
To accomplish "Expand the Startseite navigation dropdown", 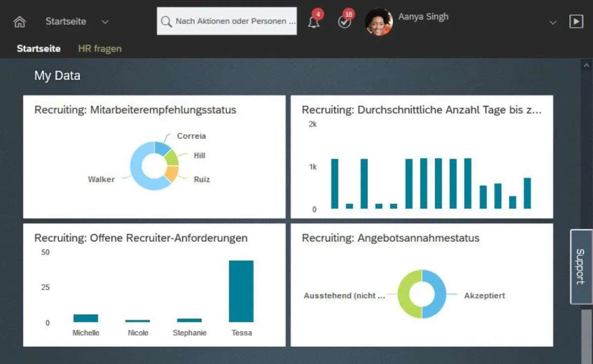I will point(104,21).
